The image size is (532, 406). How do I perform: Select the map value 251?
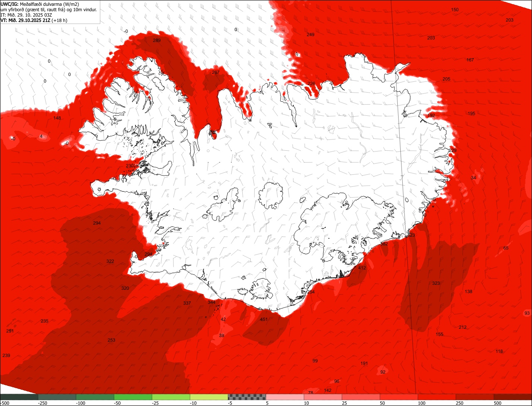(10, 331)
